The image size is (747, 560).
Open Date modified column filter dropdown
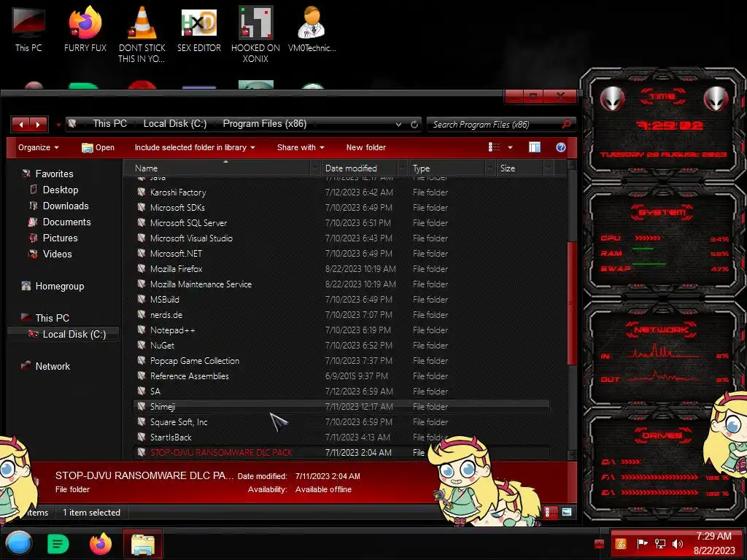403,168
